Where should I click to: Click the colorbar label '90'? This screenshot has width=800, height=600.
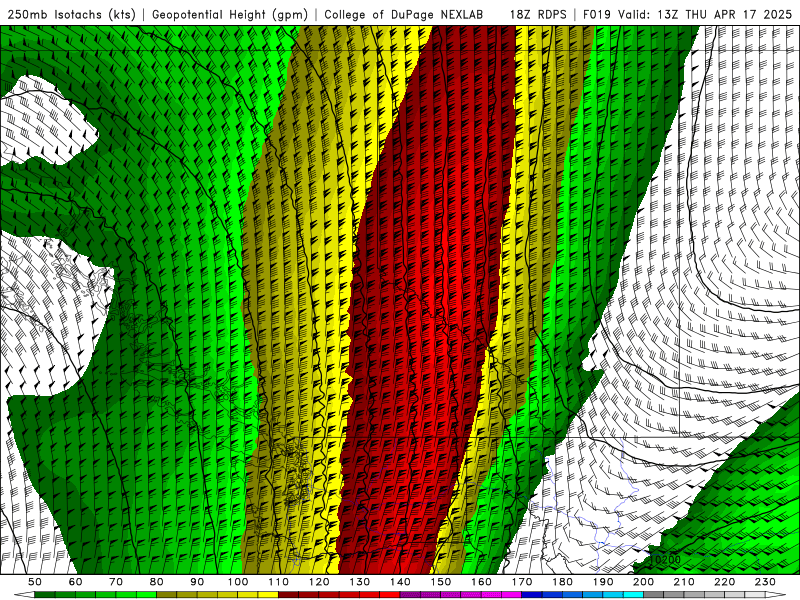pos(197,582)
